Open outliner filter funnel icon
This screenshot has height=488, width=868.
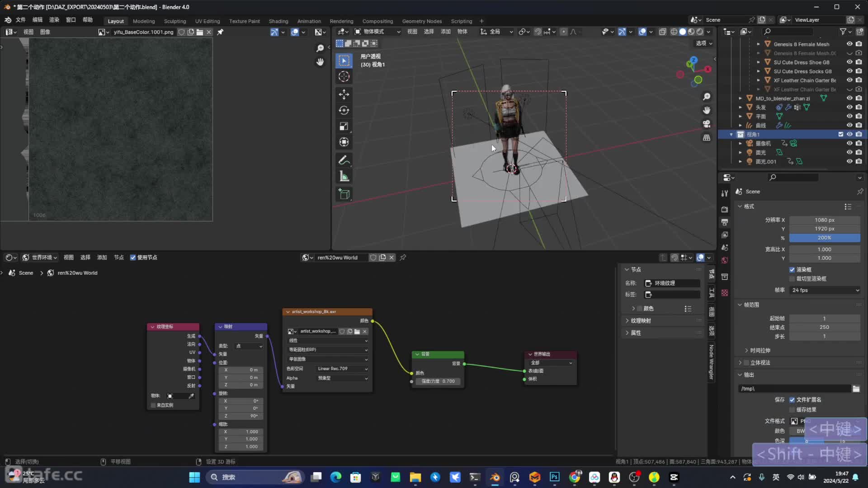click(843, 32)
